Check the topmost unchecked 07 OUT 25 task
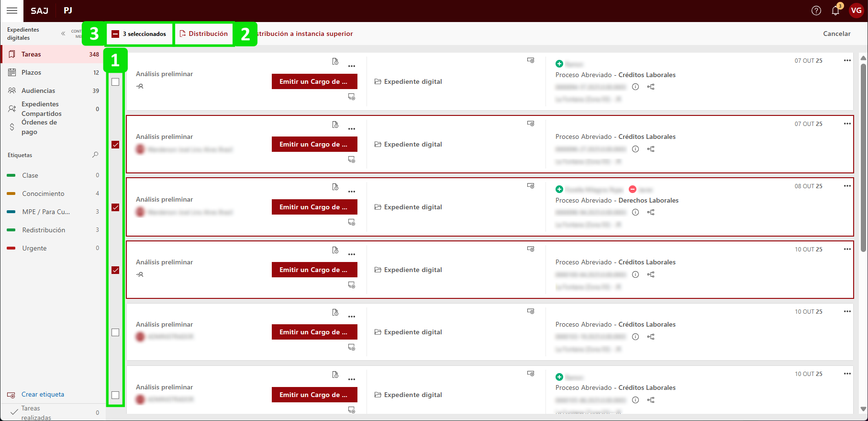This screenshot has height=421, width=868. coord(115,82)
